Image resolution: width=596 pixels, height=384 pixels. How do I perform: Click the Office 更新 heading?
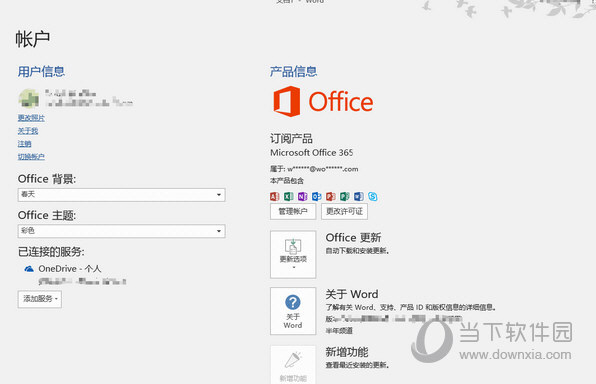pos(353,238)
